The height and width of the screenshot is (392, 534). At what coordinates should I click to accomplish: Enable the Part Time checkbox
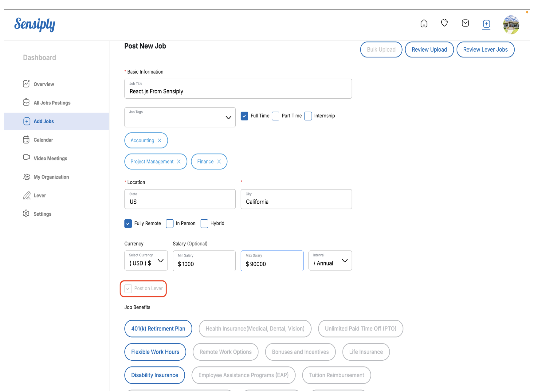point(276,116)
